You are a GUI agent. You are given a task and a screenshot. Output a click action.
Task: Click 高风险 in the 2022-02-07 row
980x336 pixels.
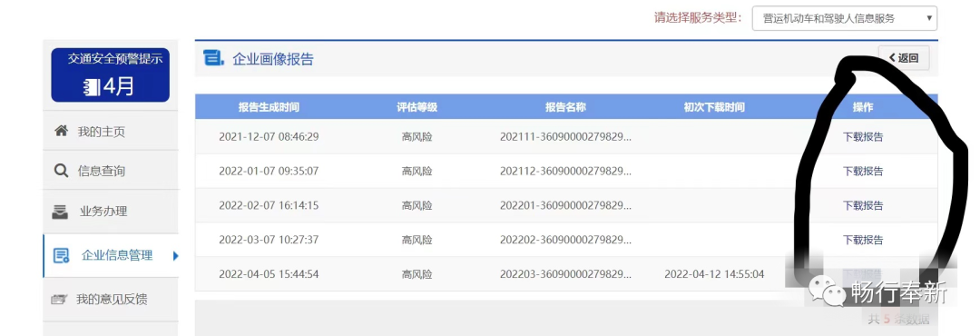[416, 205]
